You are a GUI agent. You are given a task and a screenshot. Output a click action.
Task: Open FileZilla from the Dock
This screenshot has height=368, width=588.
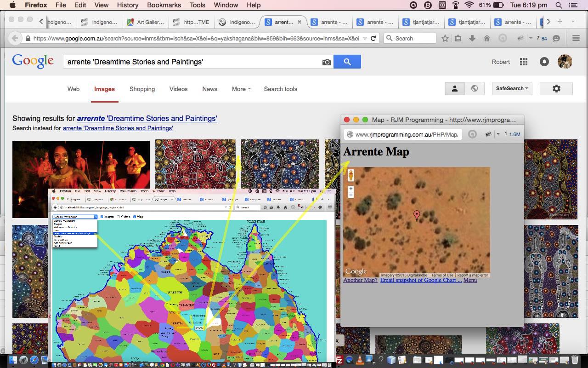pyautogui.click(x=339, y=360)
